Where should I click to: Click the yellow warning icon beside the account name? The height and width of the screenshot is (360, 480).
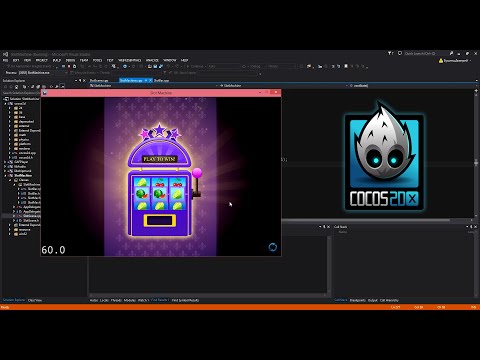pos(441,61)
